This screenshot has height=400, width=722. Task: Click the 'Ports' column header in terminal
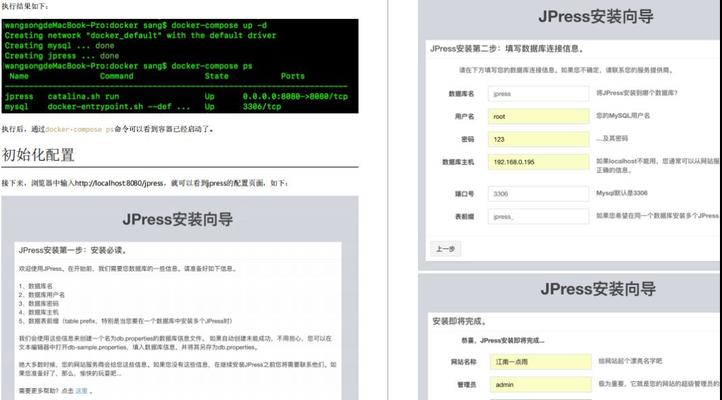click(292, 76)
